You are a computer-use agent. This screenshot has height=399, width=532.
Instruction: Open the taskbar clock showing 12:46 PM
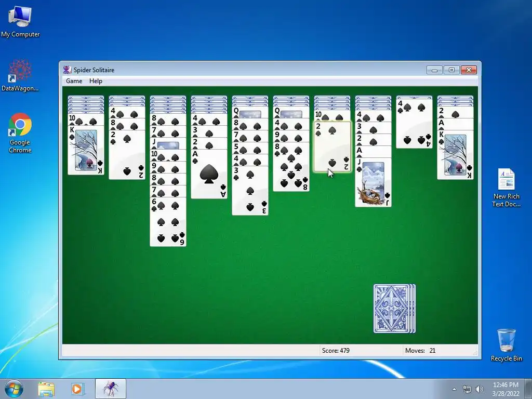(x=506, y=389)
